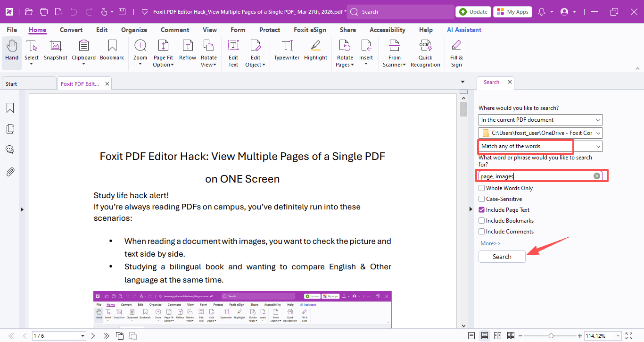Viewport: 644px width, 342px height.
Task: Switch to single page view mode
Action: click(x=471, y=336)
